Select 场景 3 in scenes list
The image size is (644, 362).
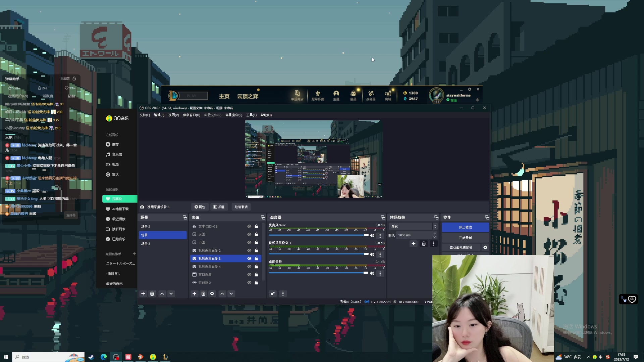coord(163,244)
